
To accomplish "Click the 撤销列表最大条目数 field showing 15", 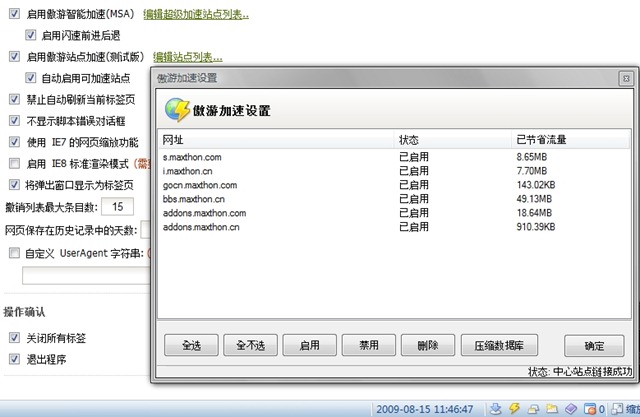I will (x=118, y=207).
